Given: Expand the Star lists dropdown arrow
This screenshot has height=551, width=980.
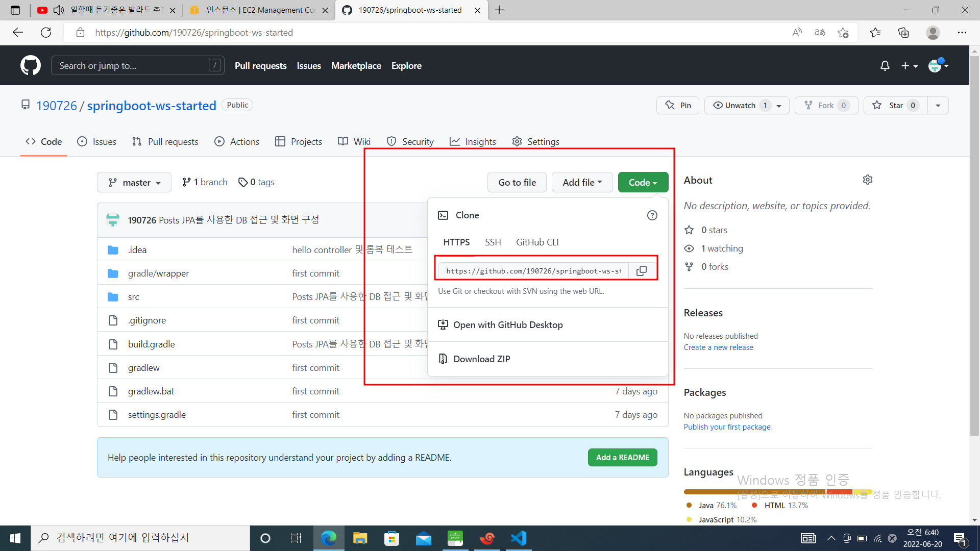Looking at the screenshot, I should click(938, 106).
